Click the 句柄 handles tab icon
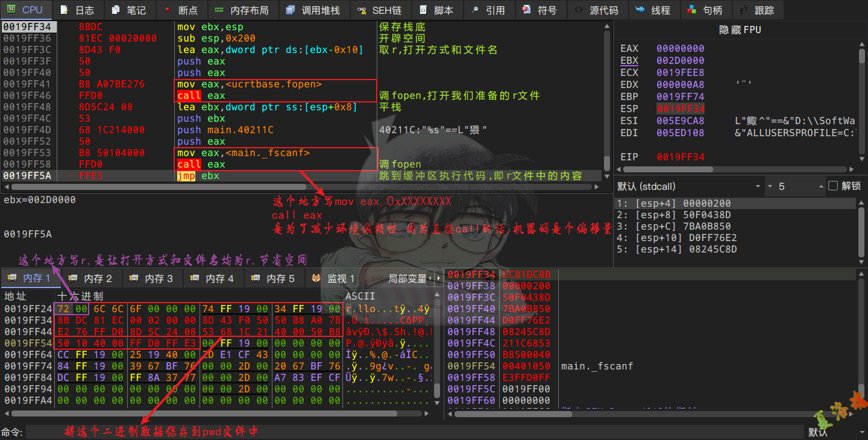This screenshot has height=440, width=868. coord(691,10)
